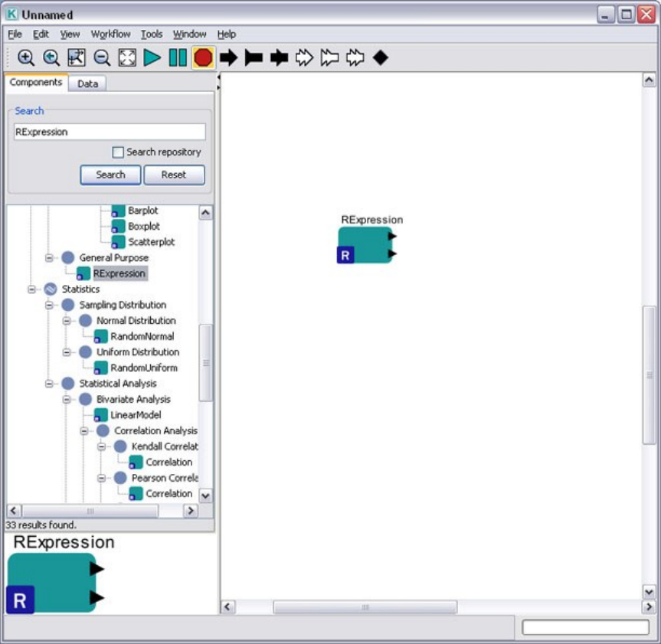
Task: Open the Help menu
Action: [227, 34]
